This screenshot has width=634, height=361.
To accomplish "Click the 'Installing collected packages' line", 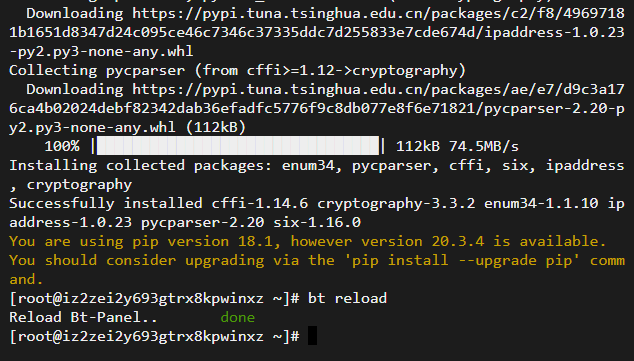I will [x=317, y=175].
